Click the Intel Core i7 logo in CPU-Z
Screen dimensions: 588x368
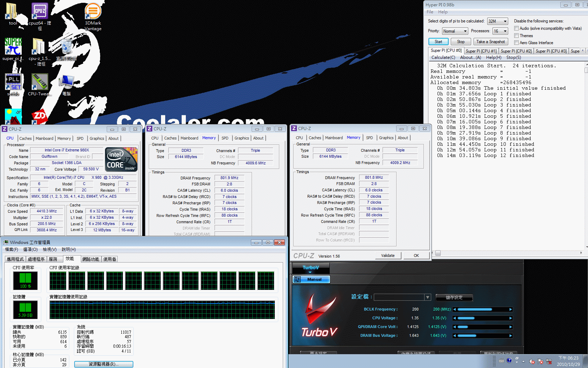tap(121, 159)
